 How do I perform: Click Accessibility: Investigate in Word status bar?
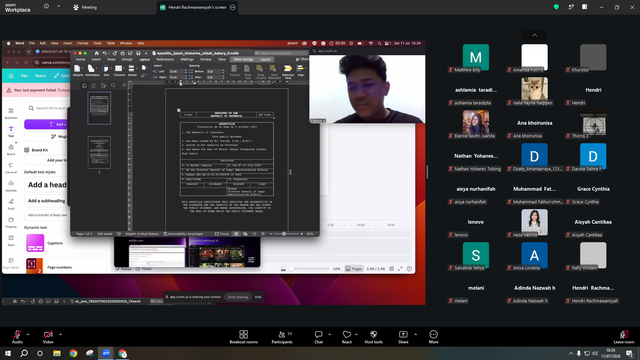183,234
